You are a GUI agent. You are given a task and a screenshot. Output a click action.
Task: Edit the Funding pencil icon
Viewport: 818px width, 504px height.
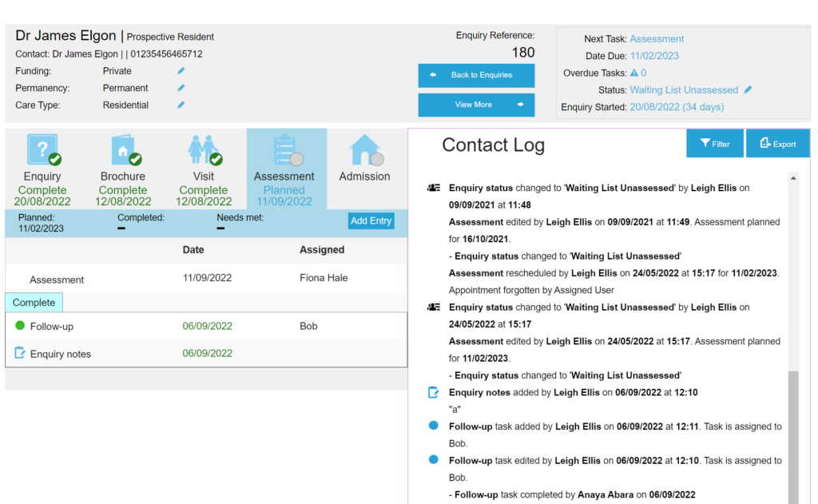(181, 71)
